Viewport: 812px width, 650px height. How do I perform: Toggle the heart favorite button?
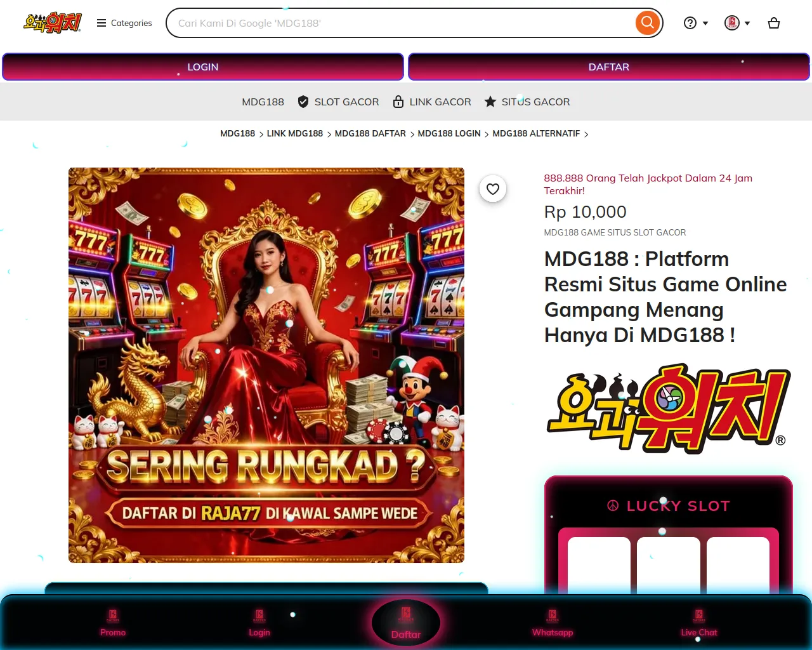493,189
